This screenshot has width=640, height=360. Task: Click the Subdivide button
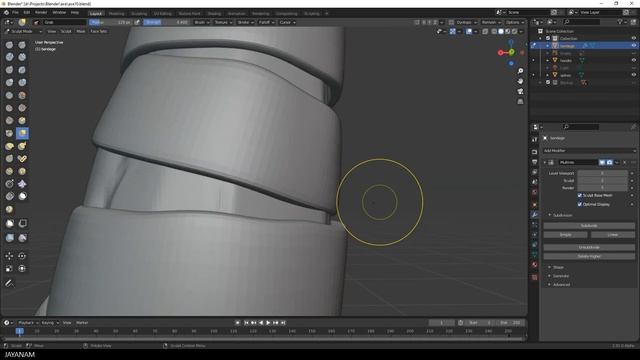[x=589, y=226]
